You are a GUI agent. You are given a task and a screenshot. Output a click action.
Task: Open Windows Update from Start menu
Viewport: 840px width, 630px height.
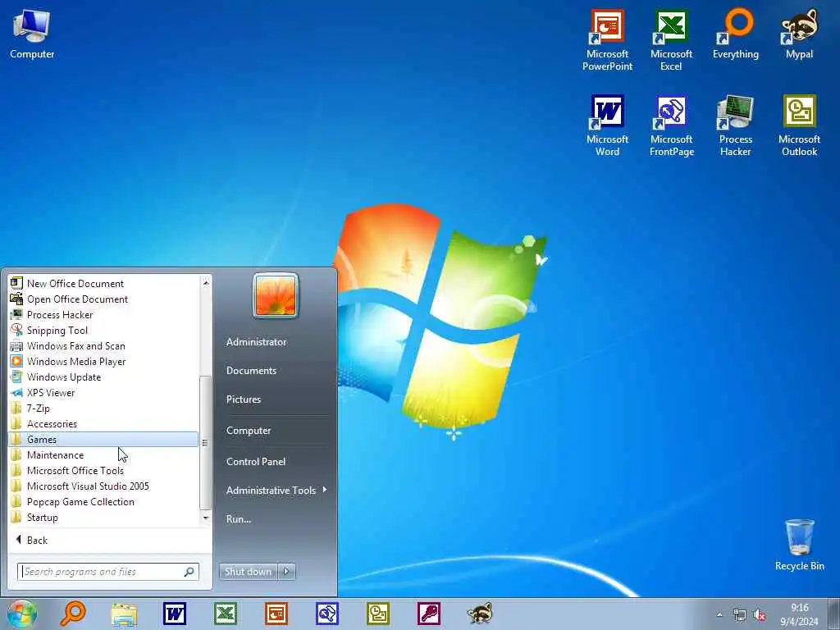pyautogui.click(x=103, y=377)
